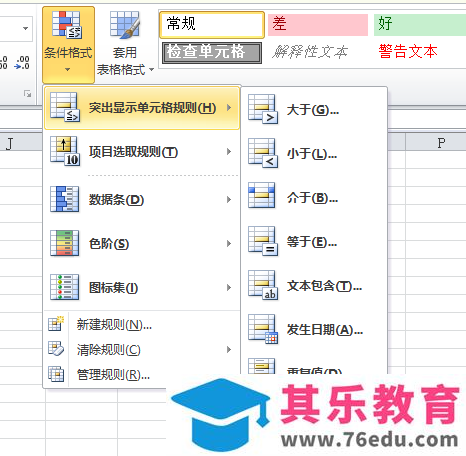Open the 套用表格格式 dropdown arrow

coord(152,70)
